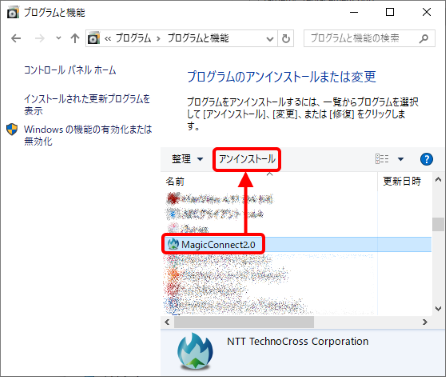The width and height of the screenshot is (446, 377).
Task: Open Windows の機能の有効化または無効化 link
Action: click(88, 135)
